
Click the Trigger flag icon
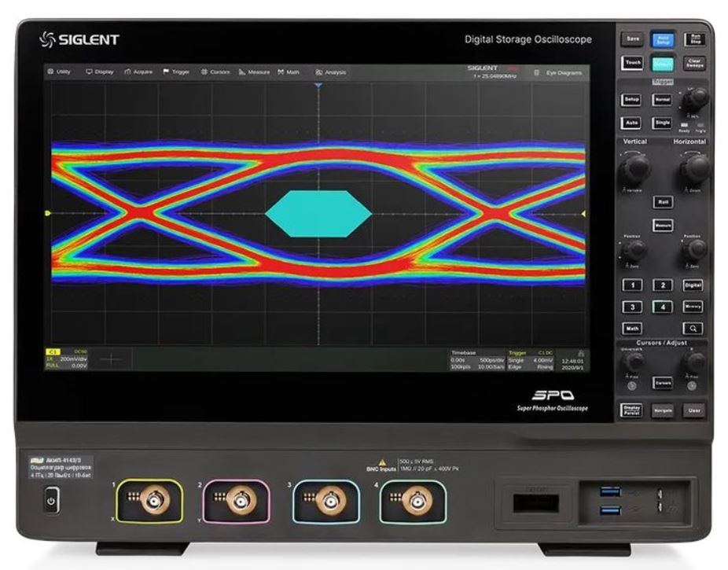tap(166, 72)
